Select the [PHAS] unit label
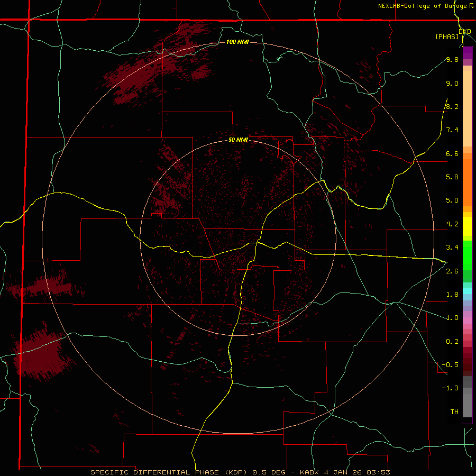476x476 pixels. 447,37
